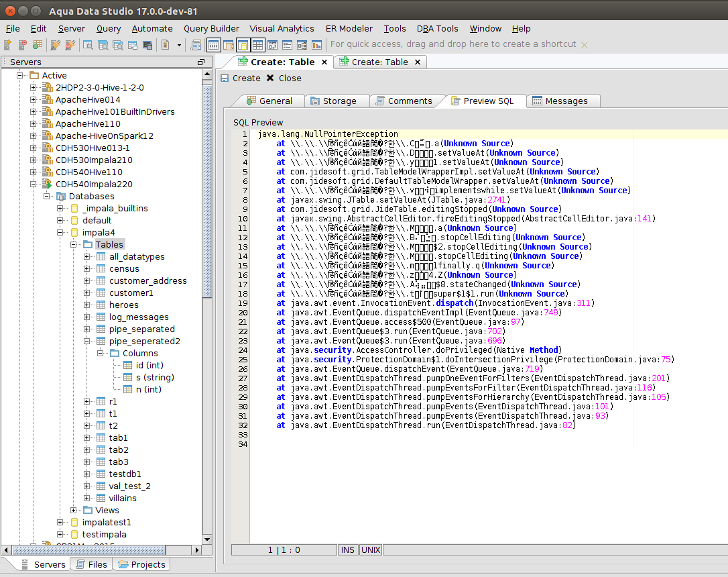The image size is (728, 577).
Task: Click the Close button with X
Action: (x=284, y=78)
